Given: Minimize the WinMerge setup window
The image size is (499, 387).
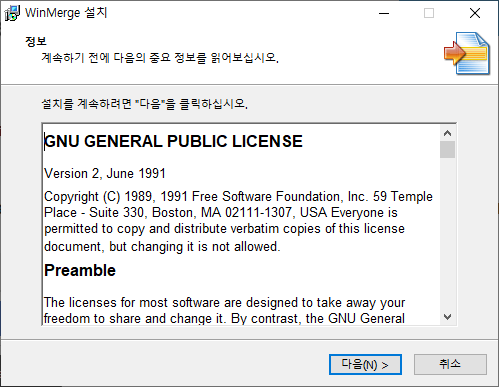Looking at the screenshot, I should 384,13.
